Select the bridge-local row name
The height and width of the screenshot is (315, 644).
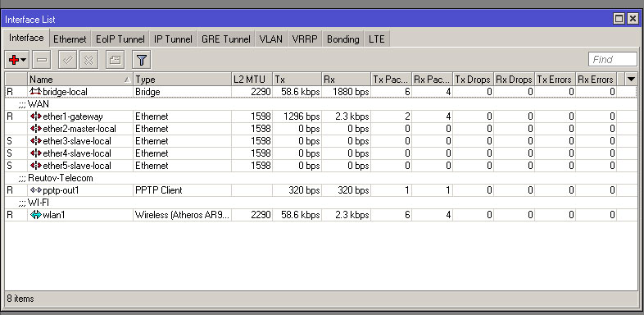point(65,92)
